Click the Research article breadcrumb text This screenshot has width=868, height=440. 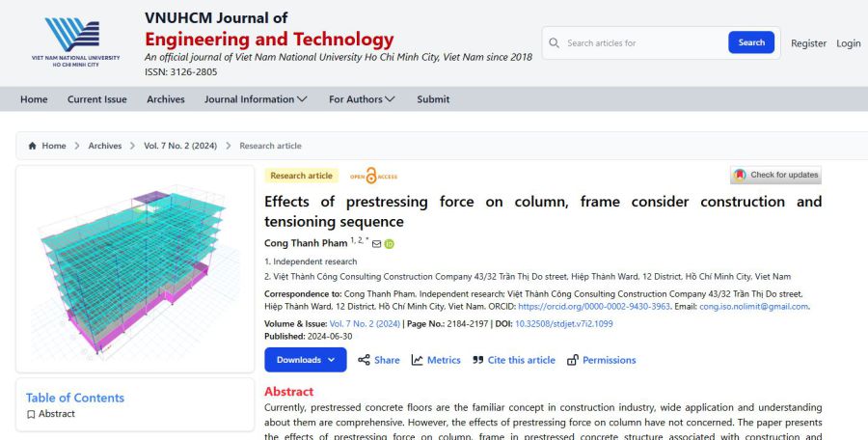[x=270, y=146]
